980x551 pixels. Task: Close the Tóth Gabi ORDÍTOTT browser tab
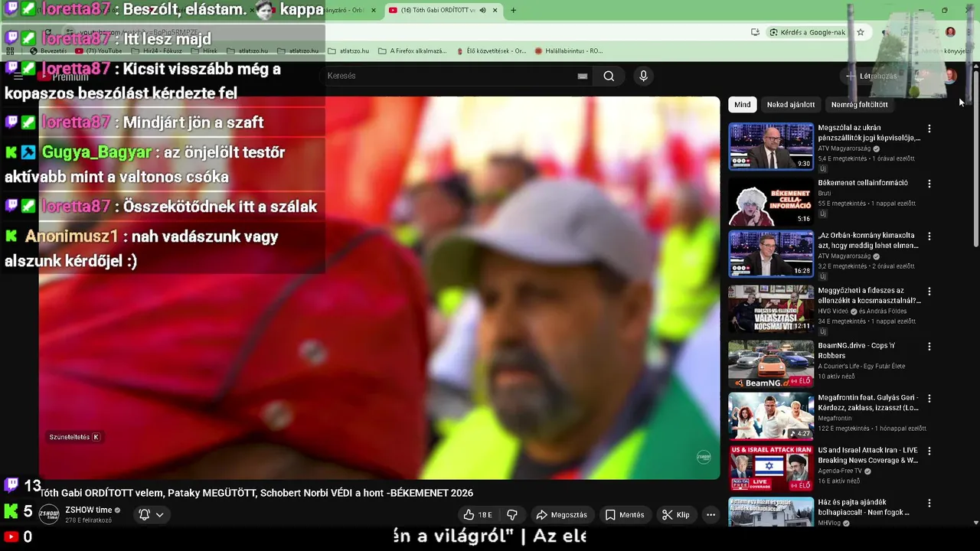495,10
